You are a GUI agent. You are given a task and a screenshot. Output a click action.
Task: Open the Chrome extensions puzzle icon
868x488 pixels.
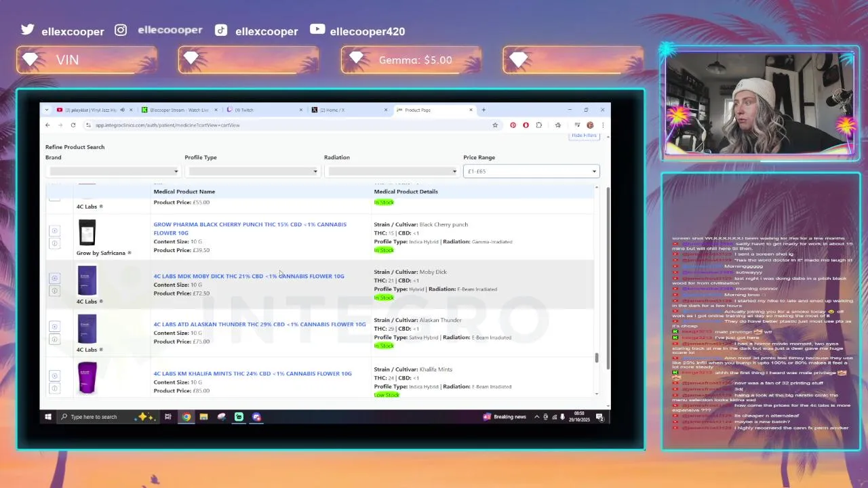pyautogui.click(x=538, y=125)
